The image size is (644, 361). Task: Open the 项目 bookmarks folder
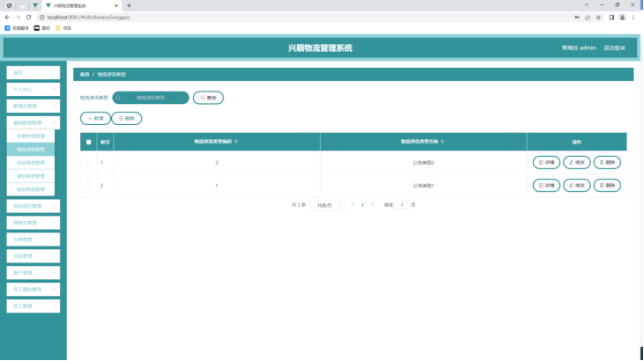click(63, 28)
